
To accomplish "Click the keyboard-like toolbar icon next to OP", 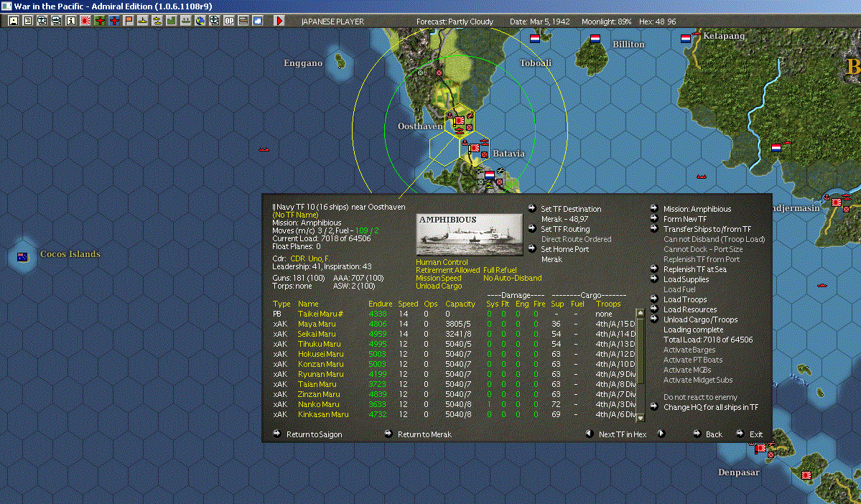I will pos(243,21).
